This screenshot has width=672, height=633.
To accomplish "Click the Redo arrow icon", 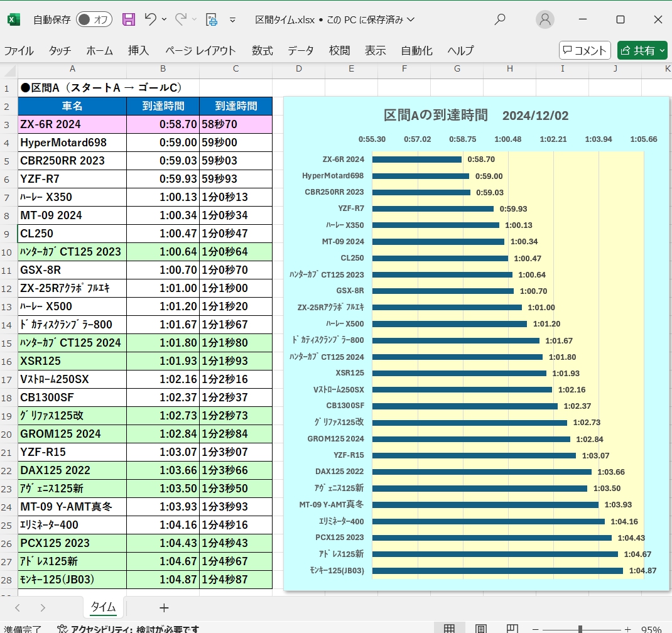I will click(181, 19).
